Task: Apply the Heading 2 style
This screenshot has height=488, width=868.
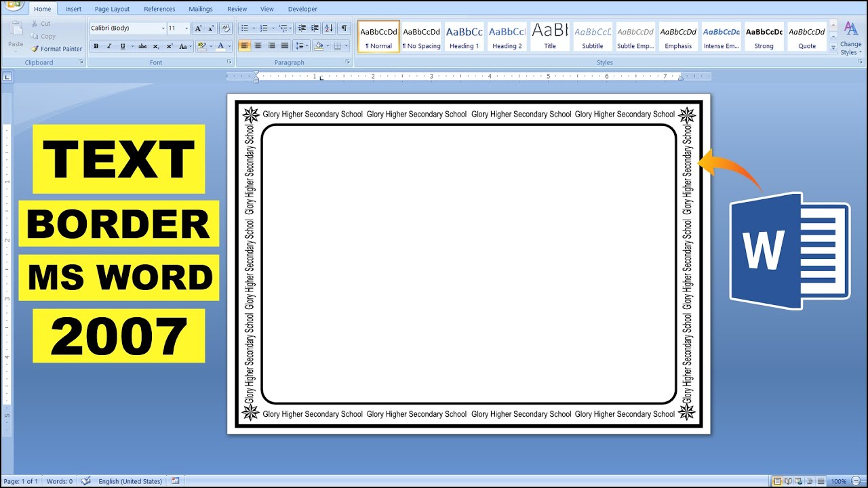Action: tap(507, 36)
